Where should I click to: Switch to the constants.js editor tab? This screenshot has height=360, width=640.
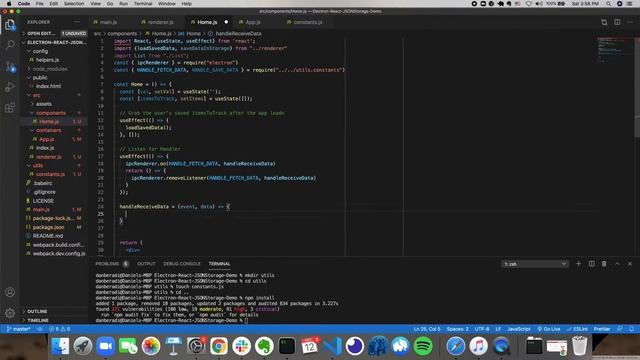(307, 22)
